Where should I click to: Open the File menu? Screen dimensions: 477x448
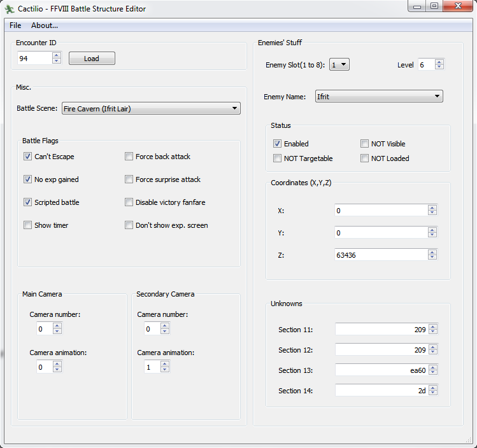[x=15, y=25]
